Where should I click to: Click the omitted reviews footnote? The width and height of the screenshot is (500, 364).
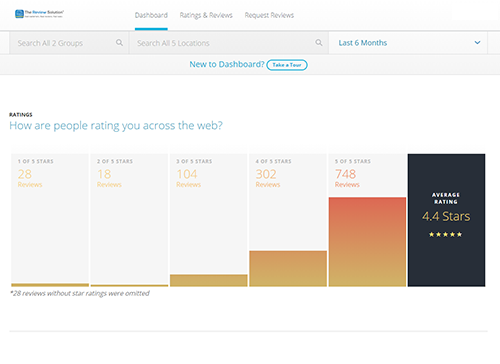(x=80, y=293)
